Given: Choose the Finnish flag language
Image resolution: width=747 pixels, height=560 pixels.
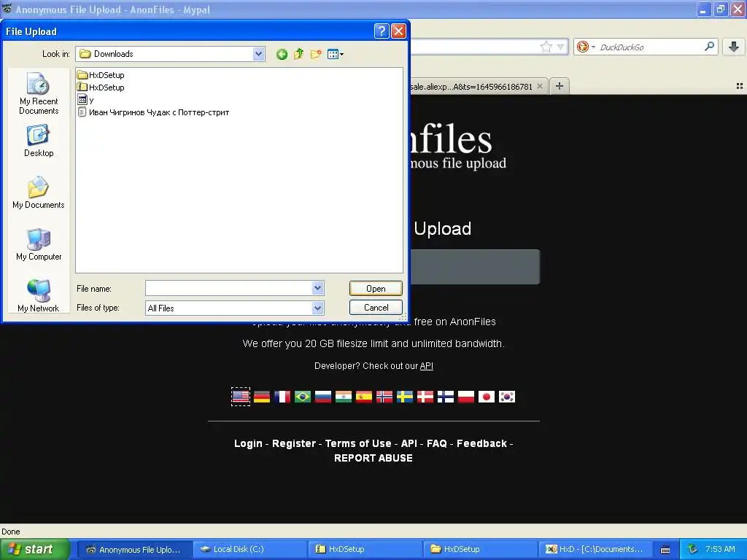Looking at the screenshot, I should tap(446, 397).
